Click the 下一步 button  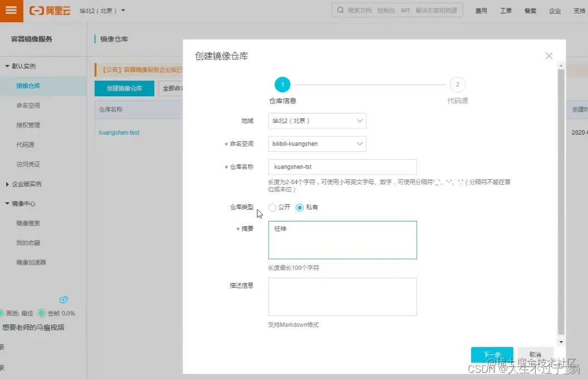pyautogui.click(x=492, y=354)
